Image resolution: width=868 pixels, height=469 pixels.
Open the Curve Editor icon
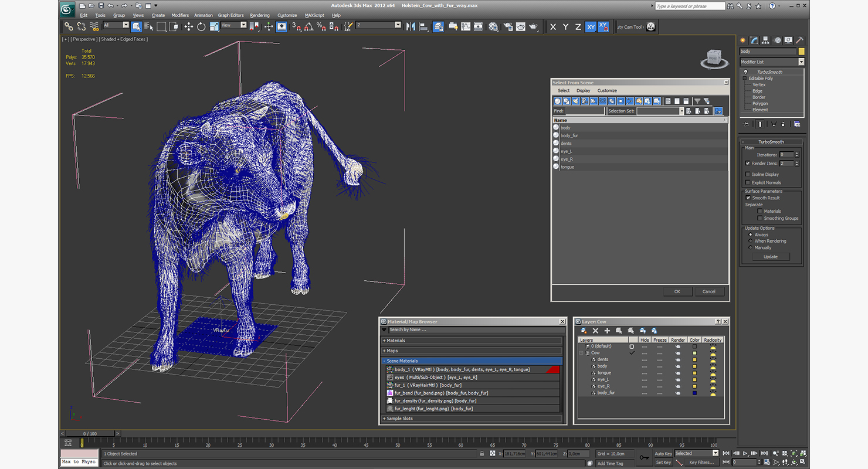coord(466,26)
